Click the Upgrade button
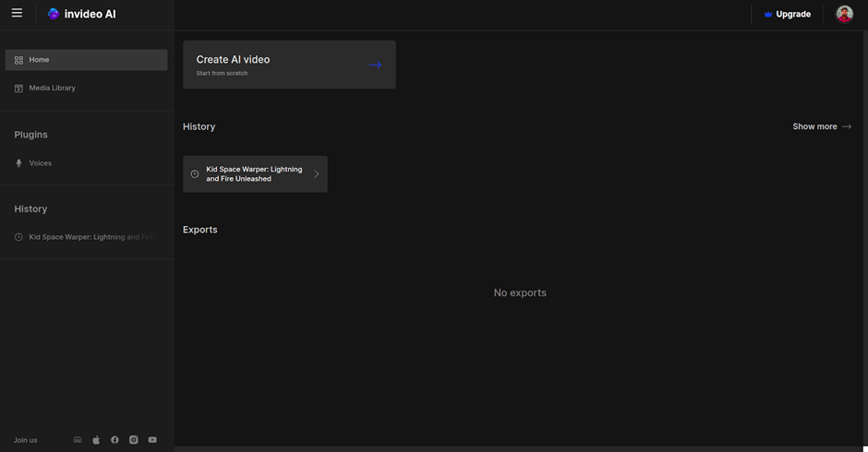This screenshot has height=452, width=868. coord(787,14)
